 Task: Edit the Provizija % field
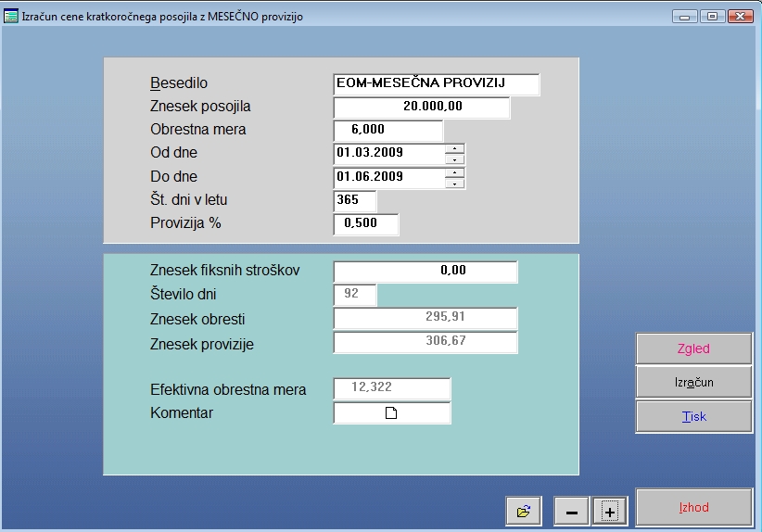[x=365, y=224]
